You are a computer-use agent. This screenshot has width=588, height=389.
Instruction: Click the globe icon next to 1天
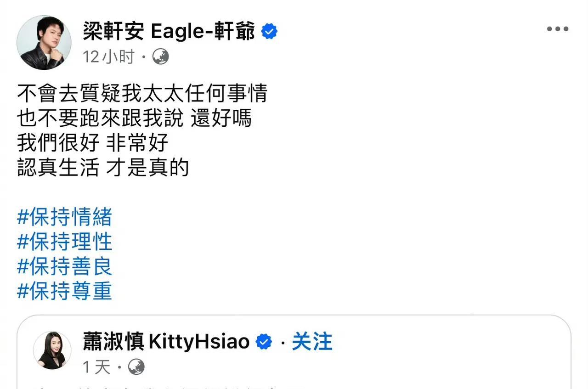(136, 367)
